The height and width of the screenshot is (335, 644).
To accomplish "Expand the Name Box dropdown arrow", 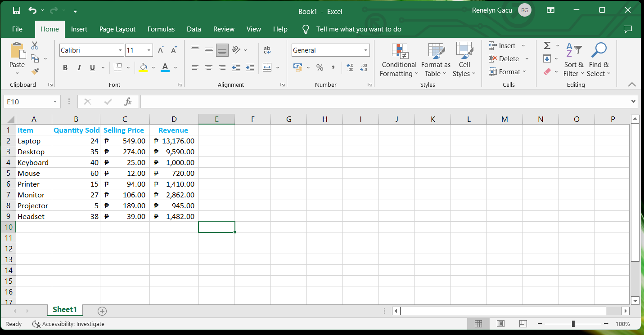I will [55, 102].
